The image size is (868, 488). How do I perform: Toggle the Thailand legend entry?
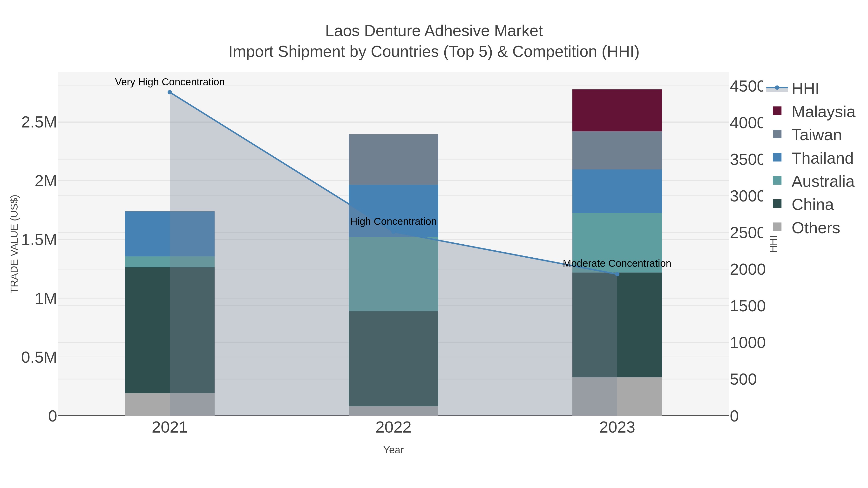coord(813,158)
